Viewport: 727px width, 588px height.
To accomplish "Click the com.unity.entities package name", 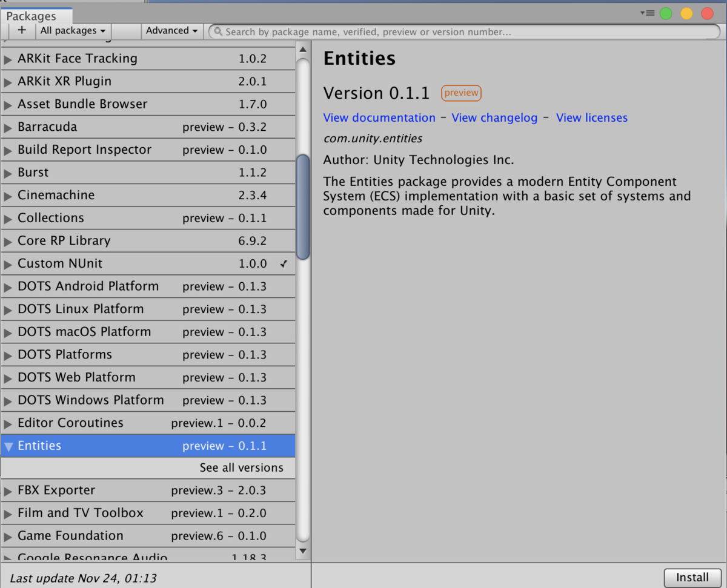I will pos(373,139).
